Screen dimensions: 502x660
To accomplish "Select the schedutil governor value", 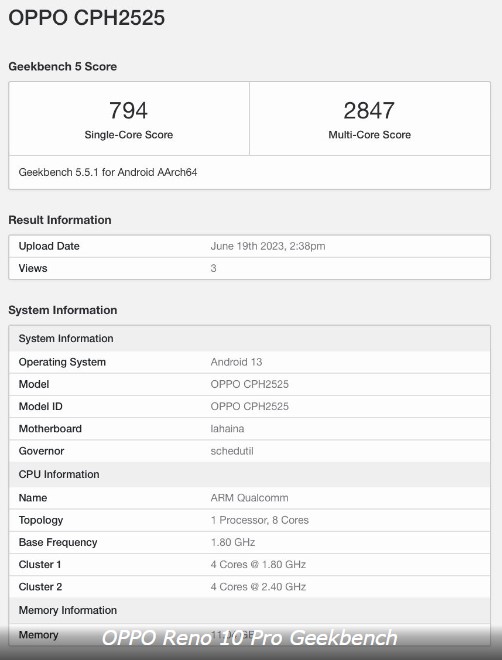I will [x=232, y=451].
